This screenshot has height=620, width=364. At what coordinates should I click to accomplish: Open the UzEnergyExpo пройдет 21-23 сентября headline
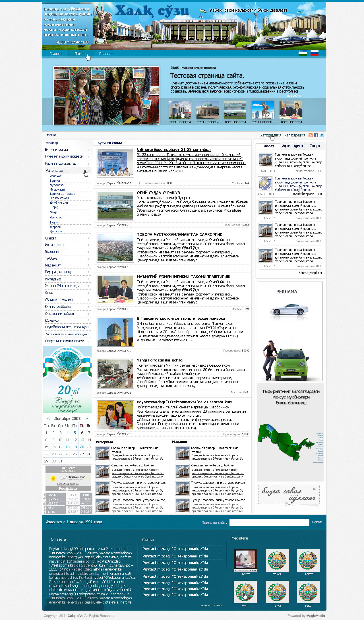pyautogui.click(x=174, y=150)
